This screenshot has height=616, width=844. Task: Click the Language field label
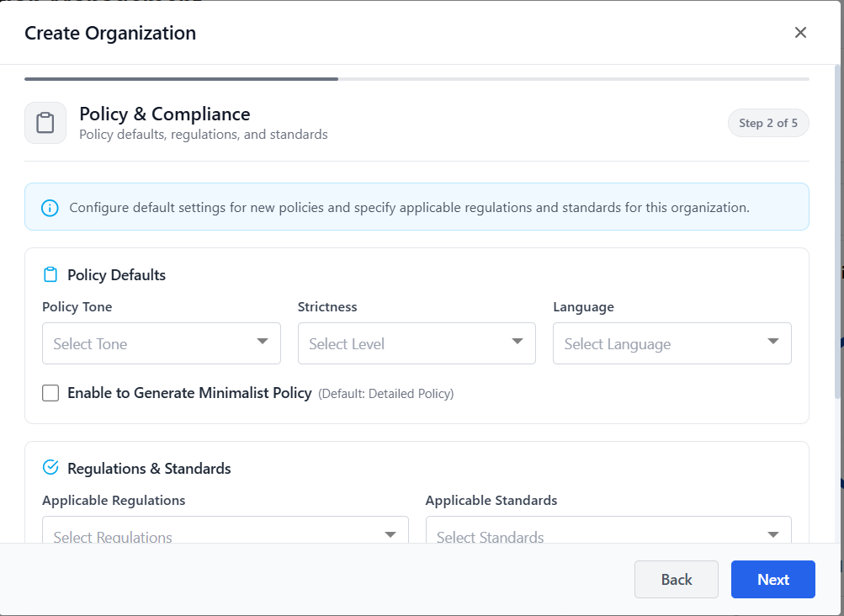pos(583,307)
